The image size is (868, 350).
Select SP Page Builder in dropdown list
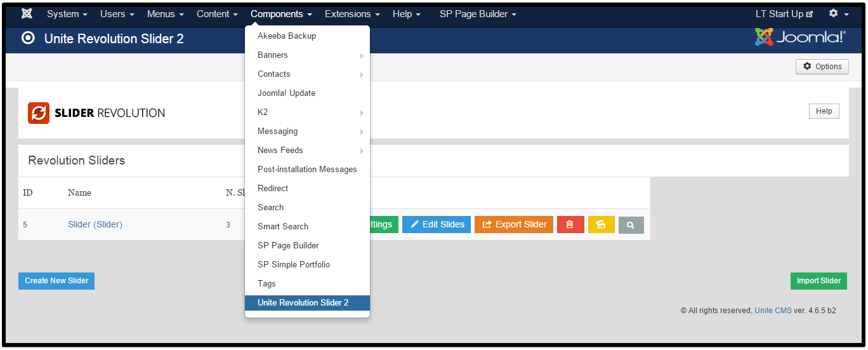pos(307,246)
